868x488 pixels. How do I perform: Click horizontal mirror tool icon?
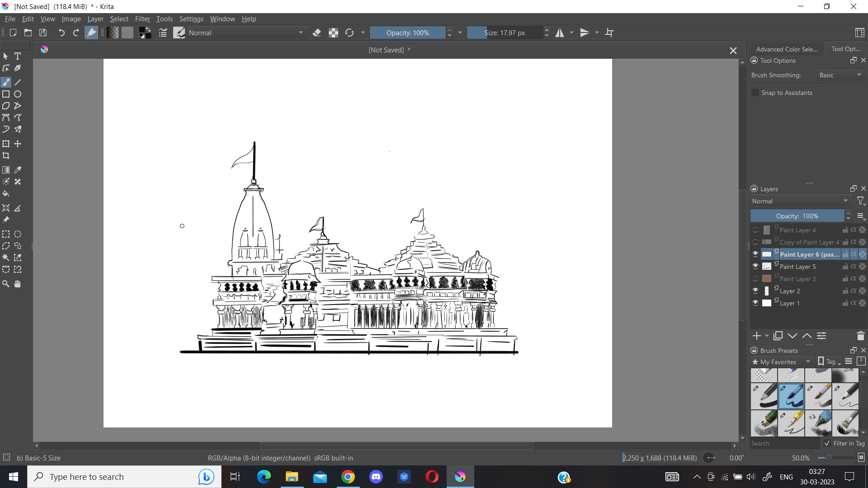pyautogui.click(x=560, y=33)
